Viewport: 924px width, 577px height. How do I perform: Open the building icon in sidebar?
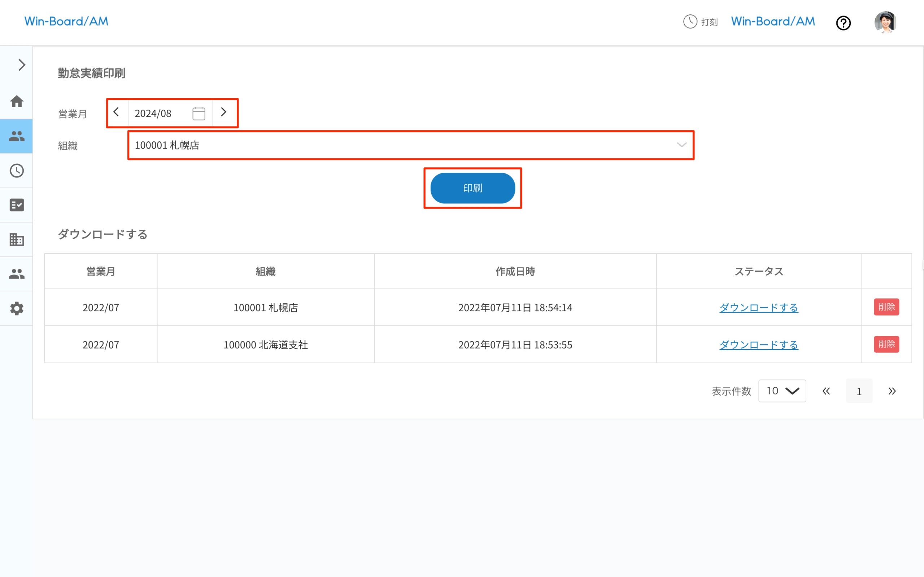point(16,240)
